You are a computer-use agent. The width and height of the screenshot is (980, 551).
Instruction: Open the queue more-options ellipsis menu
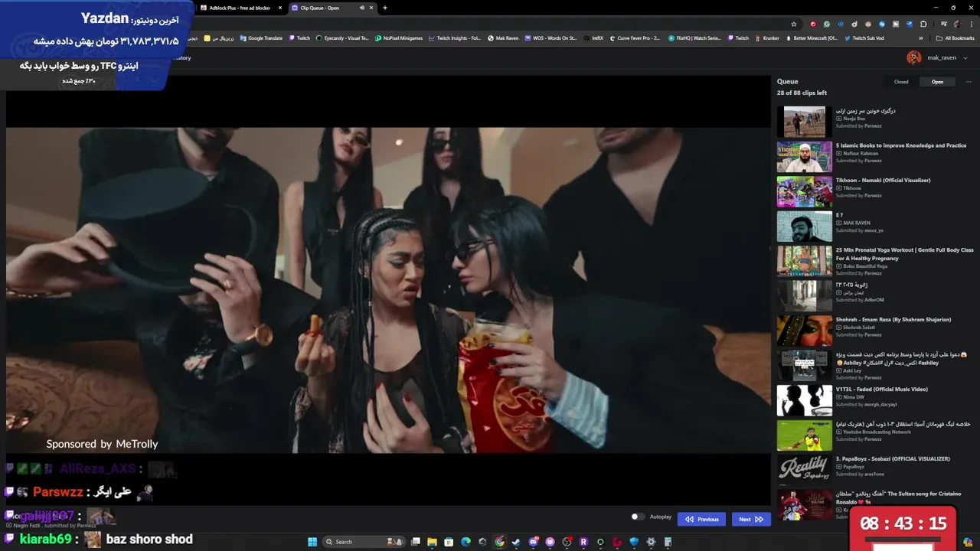coord(968,82)
